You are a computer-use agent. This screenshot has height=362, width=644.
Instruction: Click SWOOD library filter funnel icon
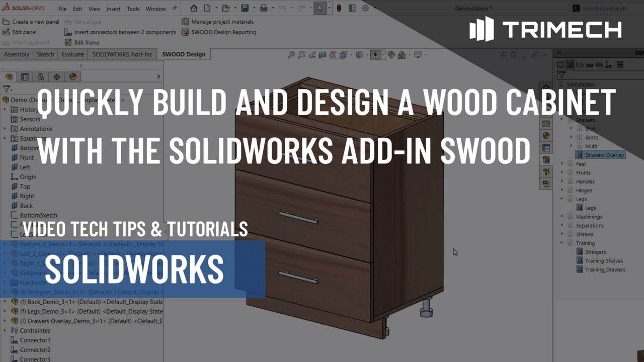coord(561,75)
